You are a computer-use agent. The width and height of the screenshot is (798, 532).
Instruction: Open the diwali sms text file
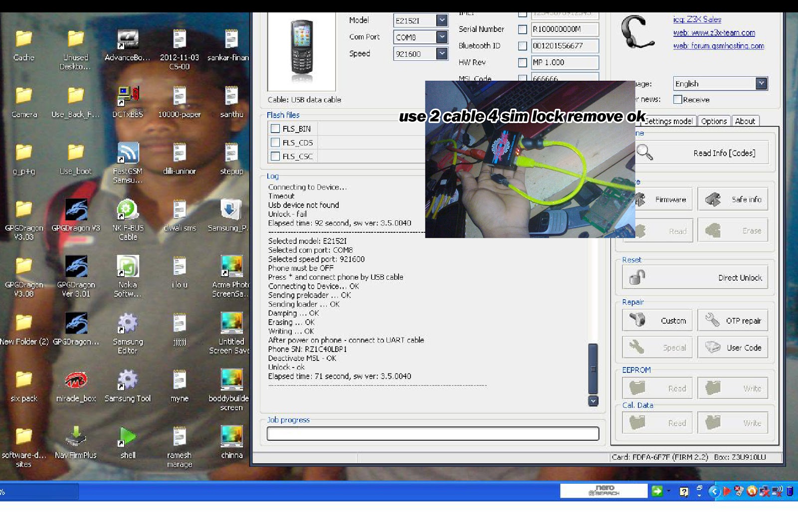coord(180,215)
